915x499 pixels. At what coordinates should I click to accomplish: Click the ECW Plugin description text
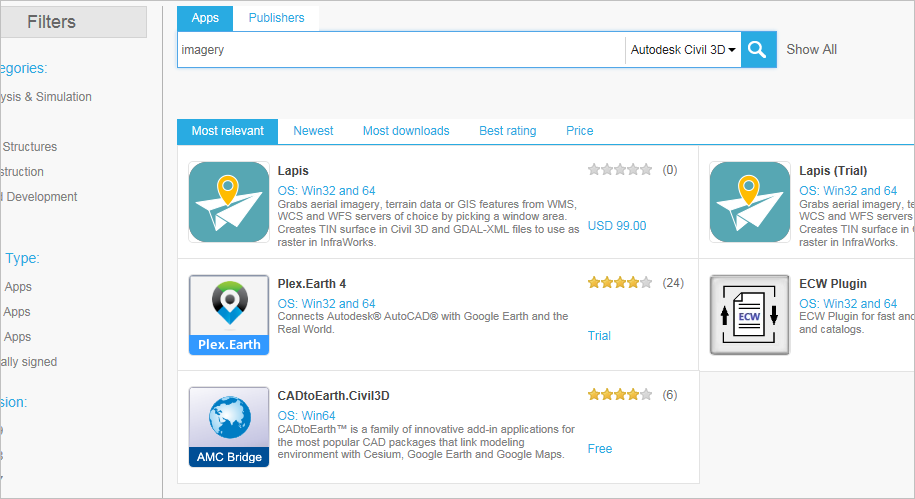tap(856, 323)
